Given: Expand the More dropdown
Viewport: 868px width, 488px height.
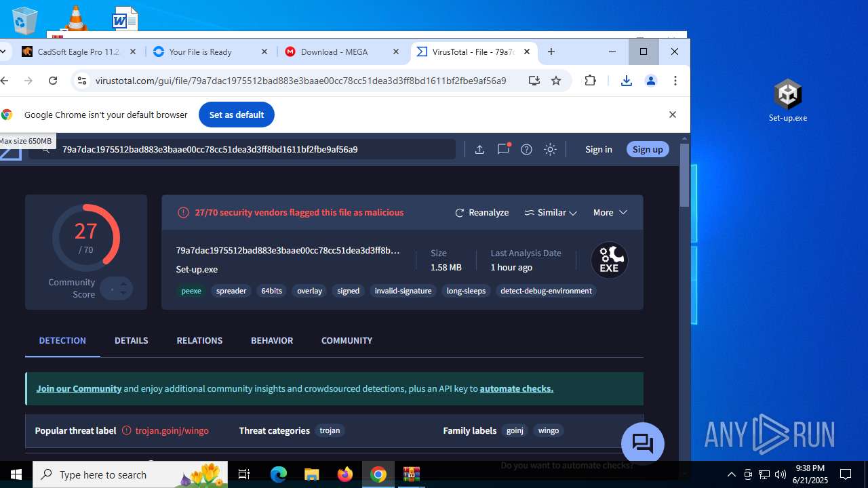Looking at the screenshot, I should [610, 212].
